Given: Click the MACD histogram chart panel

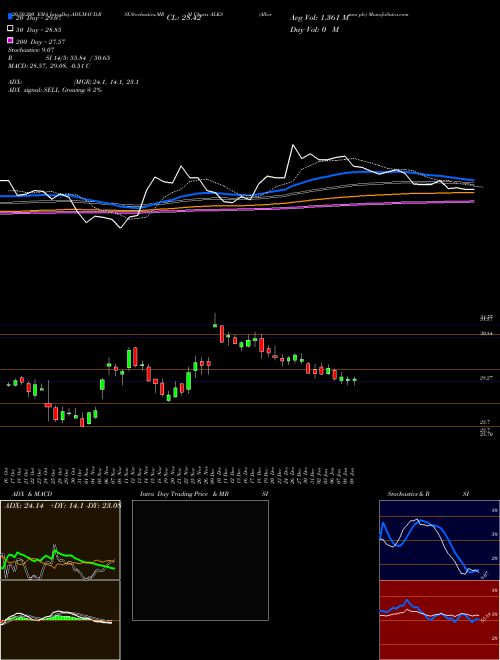Looking at the screenshot, I should pos(60,620).
